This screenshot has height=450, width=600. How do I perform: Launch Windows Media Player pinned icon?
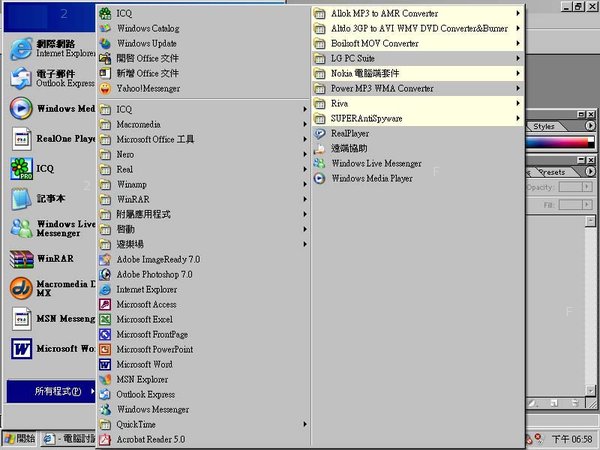[21, 109]
